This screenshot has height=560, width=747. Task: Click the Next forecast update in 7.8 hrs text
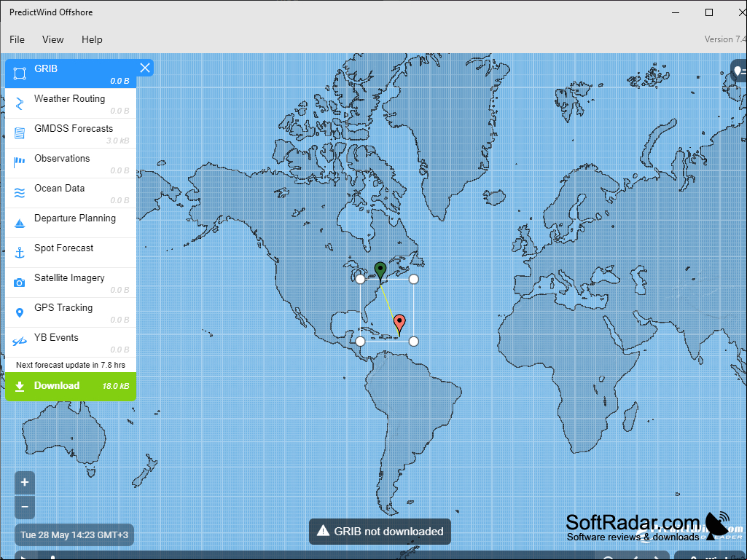coord(71,365)
